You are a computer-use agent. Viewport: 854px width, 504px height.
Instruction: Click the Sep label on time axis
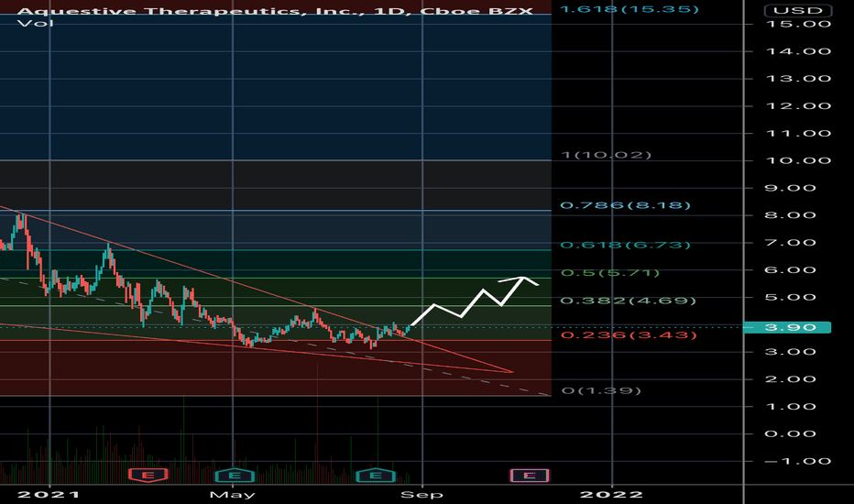pos(422,495)
